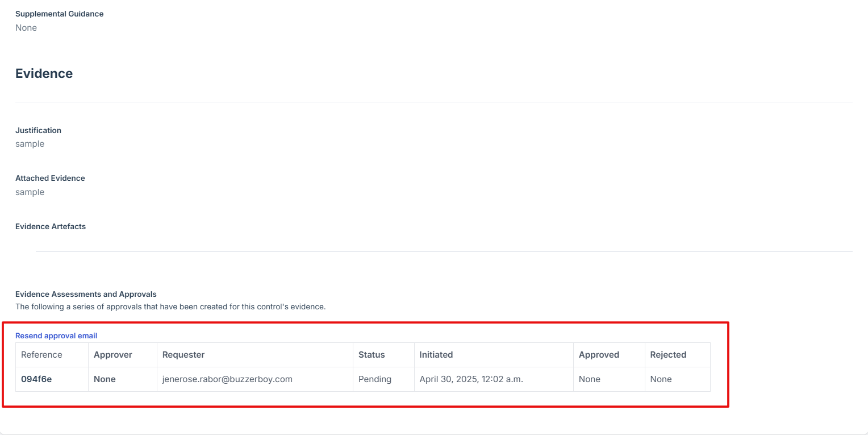Screen dimensions: 868x435
Task: Click the Attached Evidence label
Action: 50,178
